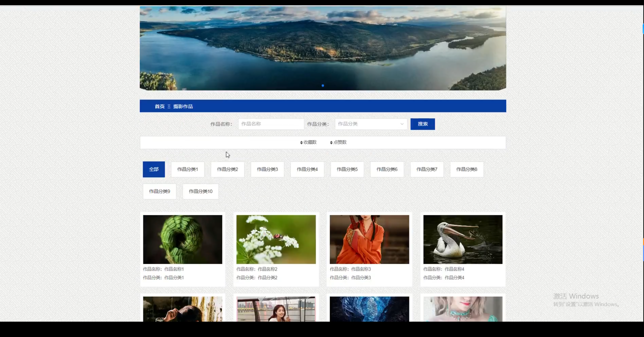Click the 收藏数 sort arrows icon
The height and width of the screenshot is (337, 644).
pos(301,143)
